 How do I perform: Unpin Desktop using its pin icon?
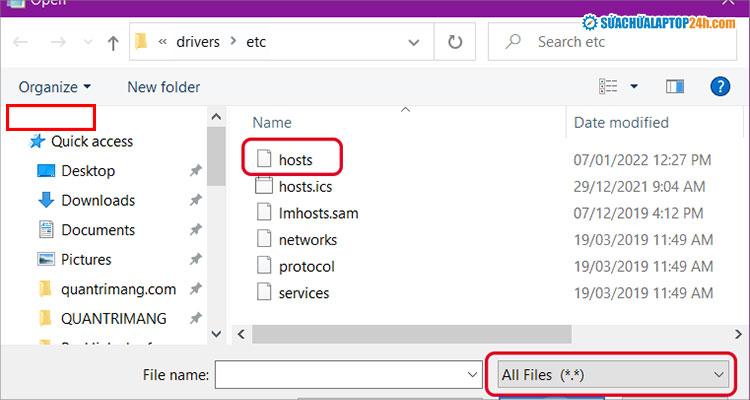point(195,170)
